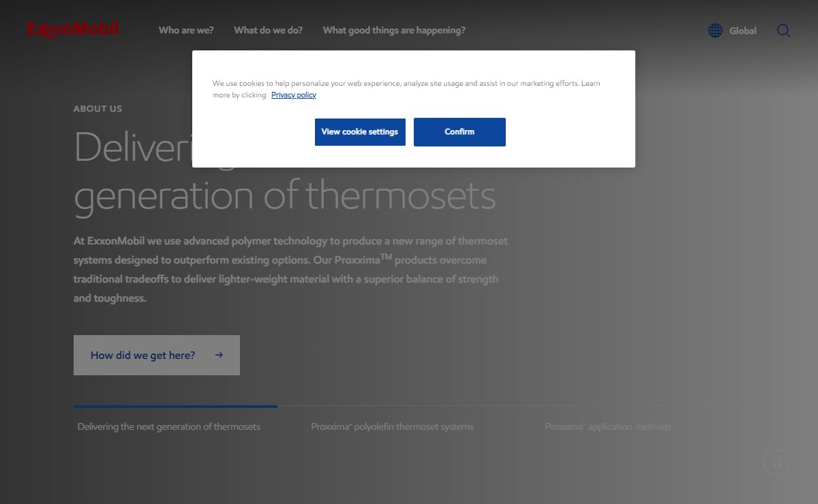The image size is (818, 504).
Task: Confirm the cookie consent
Action: pos(459,132)
